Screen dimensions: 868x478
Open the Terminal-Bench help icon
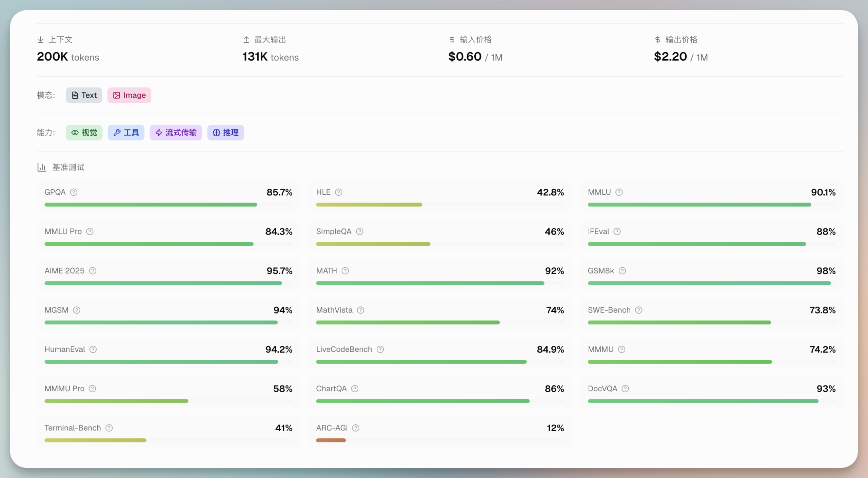point(109,428)
